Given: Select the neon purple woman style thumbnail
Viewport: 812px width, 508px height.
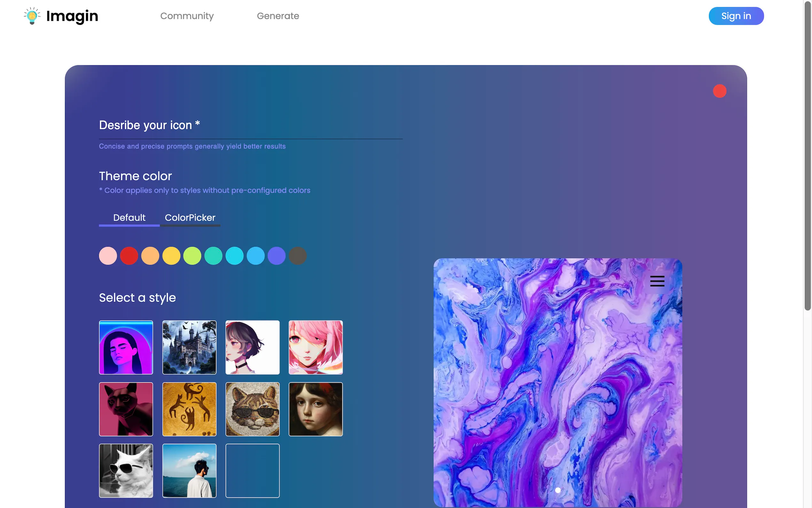Looking at the screenshot, I should pyautogui.click(x=126, y=347).
